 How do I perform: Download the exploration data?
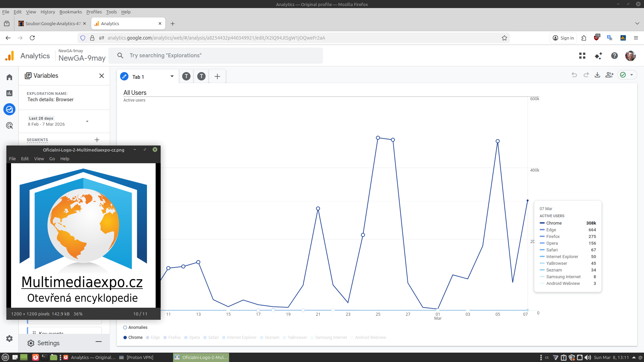(597, 75)
